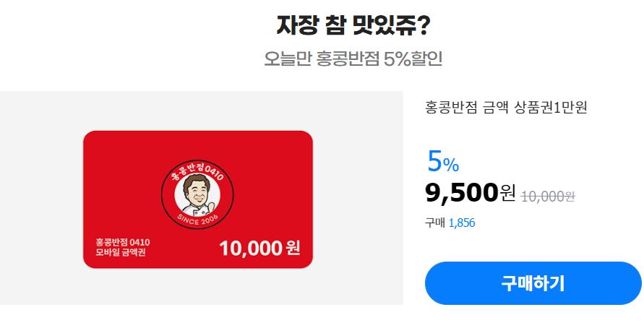The height and width of the screenshot is (336, 644).
Task: Click the 자장 참 맛있쥬? headline
Action: tap(353, 25)
